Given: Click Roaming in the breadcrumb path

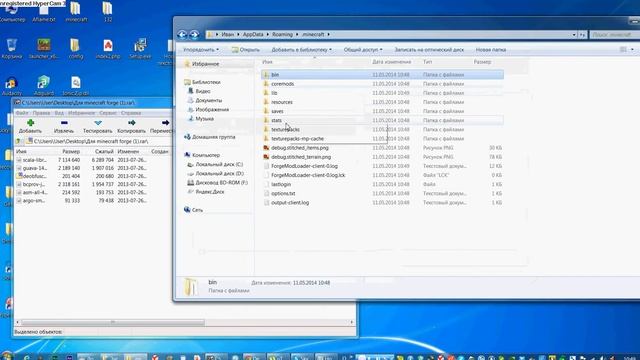Looking at the screenshot, I should pyautogui.click(x=282, y=35).
